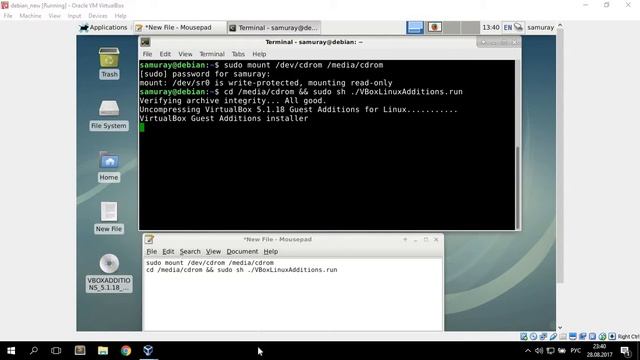640x360 pixels.
Task: Click the Mousepad notepad icon in titlebar
Action: (149, 239)
